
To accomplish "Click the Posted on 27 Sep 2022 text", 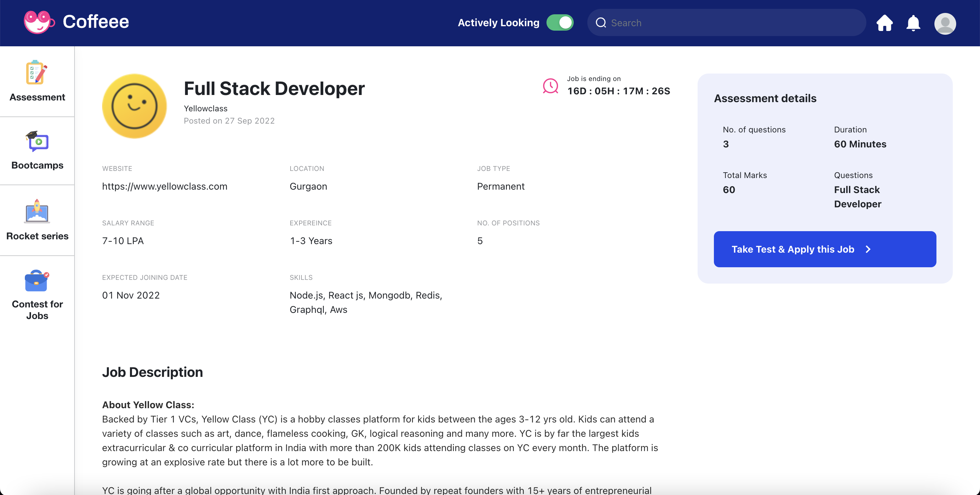I will tap(229, 121).
